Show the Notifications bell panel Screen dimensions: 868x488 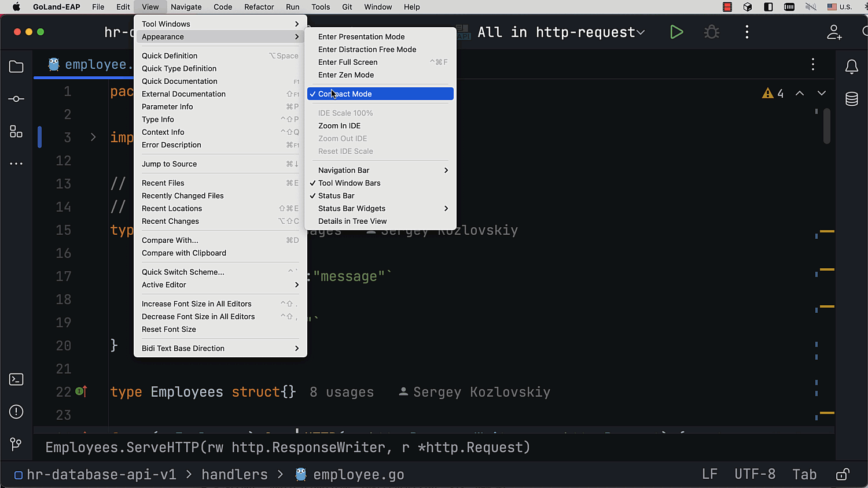851,67
